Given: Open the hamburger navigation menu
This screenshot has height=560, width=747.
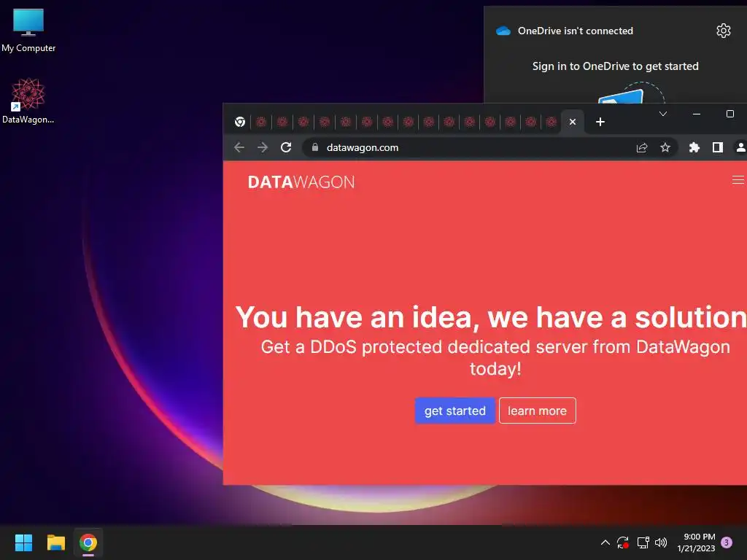Looking at the screenshot, I should 738,179.
